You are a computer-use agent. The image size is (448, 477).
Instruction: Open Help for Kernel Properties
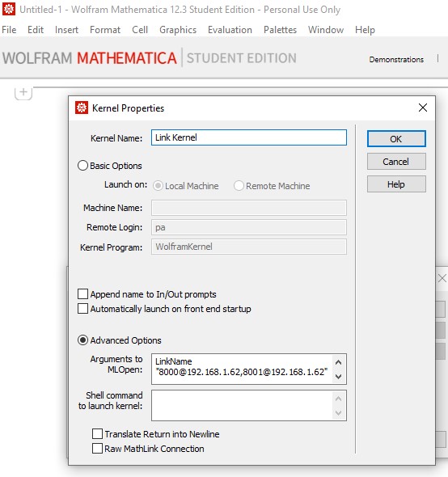tap(396, 184)
